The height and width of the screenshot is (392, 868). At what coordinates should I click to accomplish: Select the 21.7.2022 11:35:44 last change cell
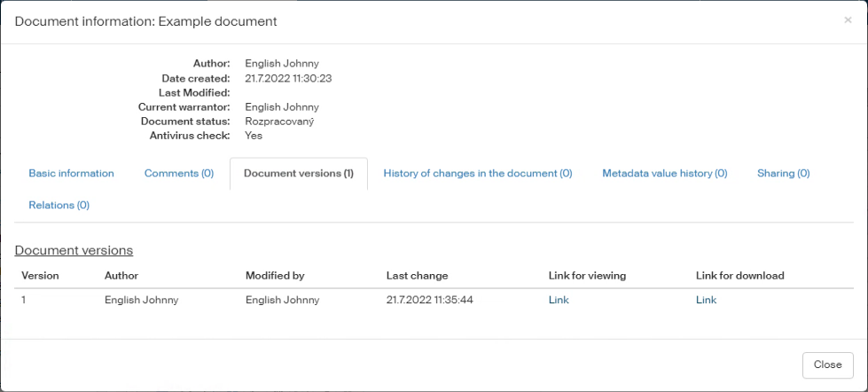coord(430,301)
